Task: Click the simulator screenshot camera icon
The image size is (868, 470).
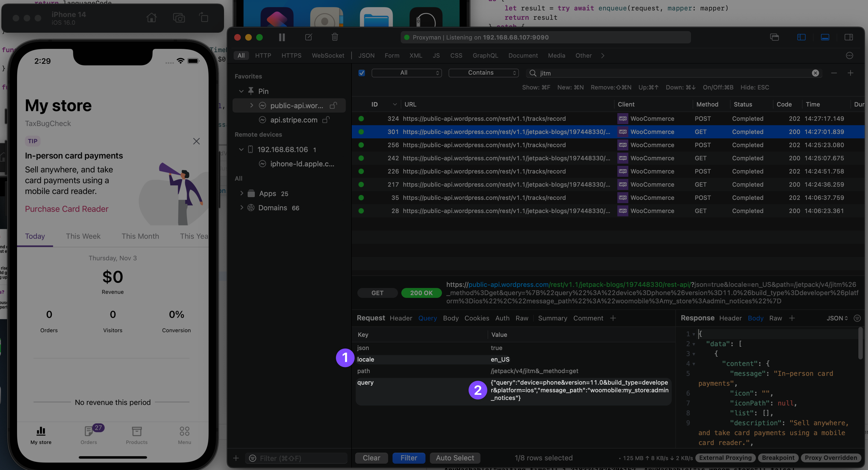Action: coord(179,18)
